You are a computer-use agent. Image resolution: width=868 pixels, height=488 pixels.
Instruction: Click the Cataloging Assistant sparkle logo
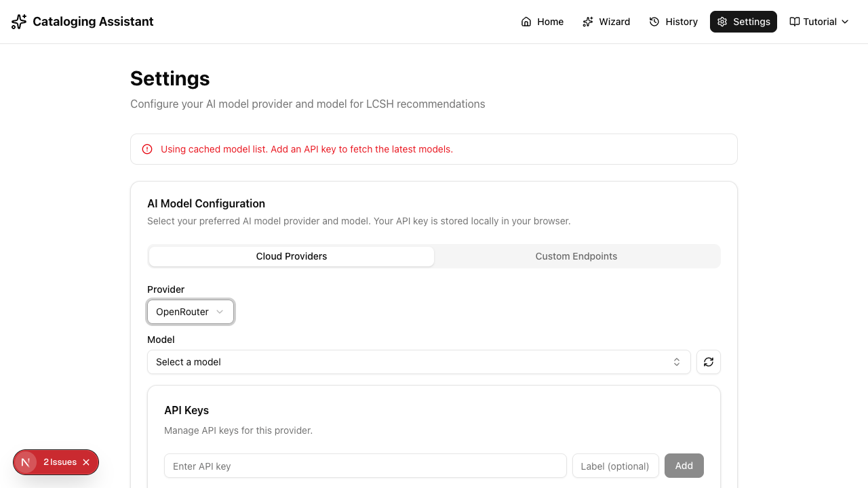coord(18,21)
